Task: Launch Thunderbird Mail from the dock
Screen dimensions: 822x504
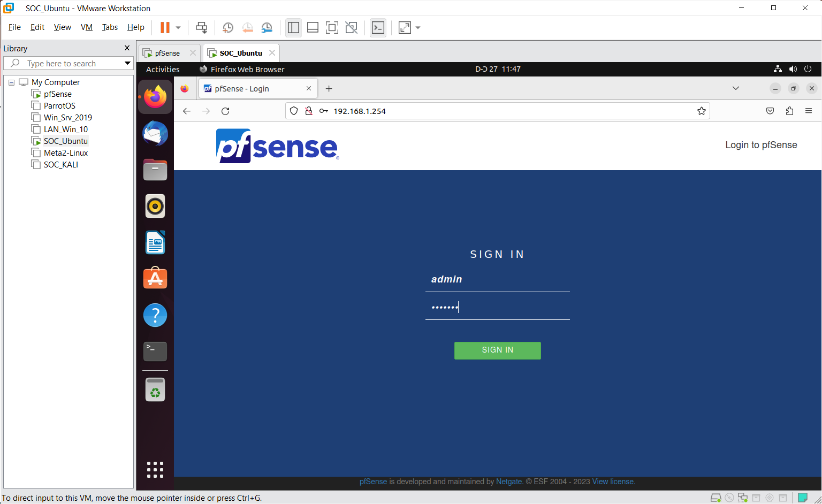Action: click(x=155, y=134)
